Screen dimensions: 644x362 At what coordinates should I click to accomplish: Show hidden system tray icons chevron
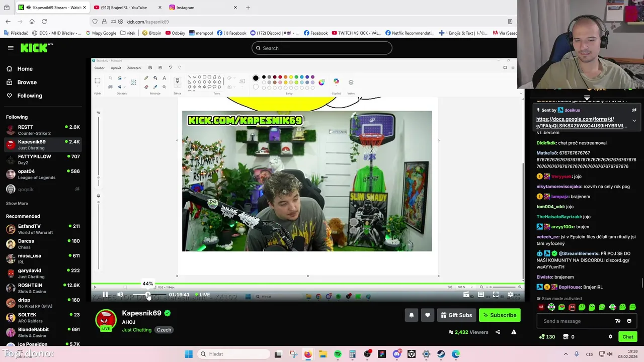click(566, 354)
